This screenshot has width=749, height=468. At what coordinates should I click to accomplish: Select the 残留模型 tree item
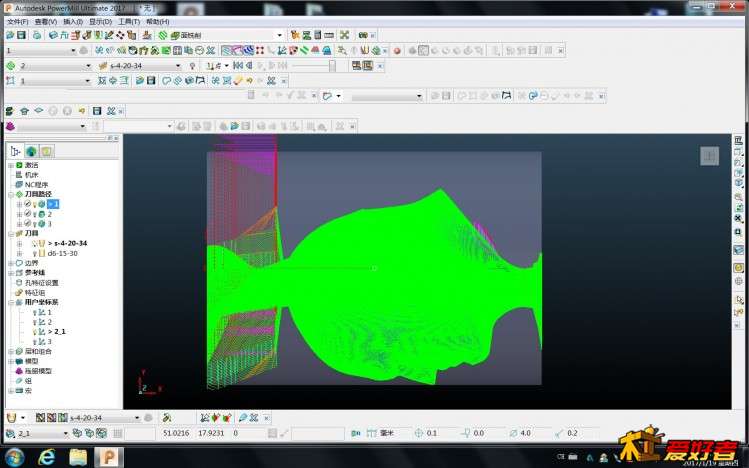(38, 371)
